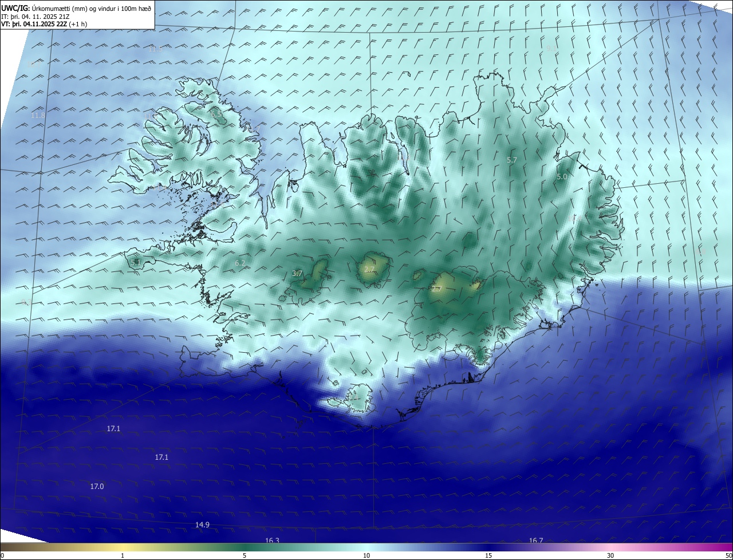The width and height of the screenshot is (733, 560).
Task: Click the 15 tick on the color scale
Action: click(x=488, y=555)
